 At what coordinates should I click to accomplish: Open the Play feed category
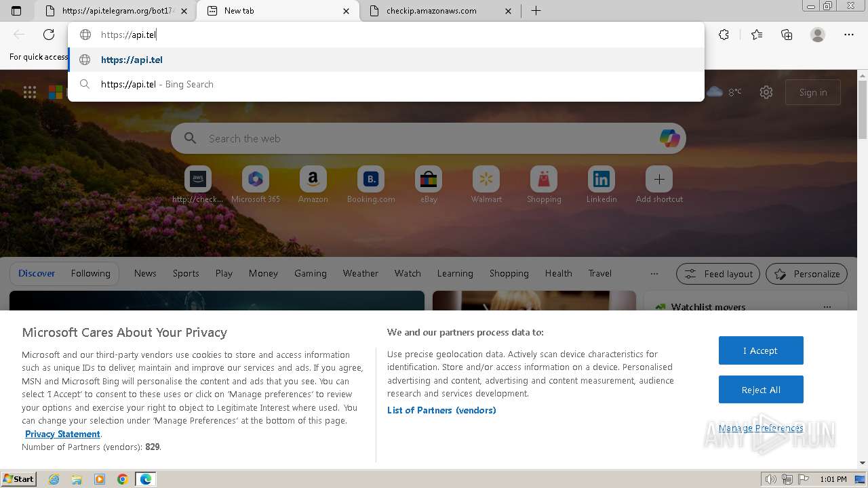224,273
